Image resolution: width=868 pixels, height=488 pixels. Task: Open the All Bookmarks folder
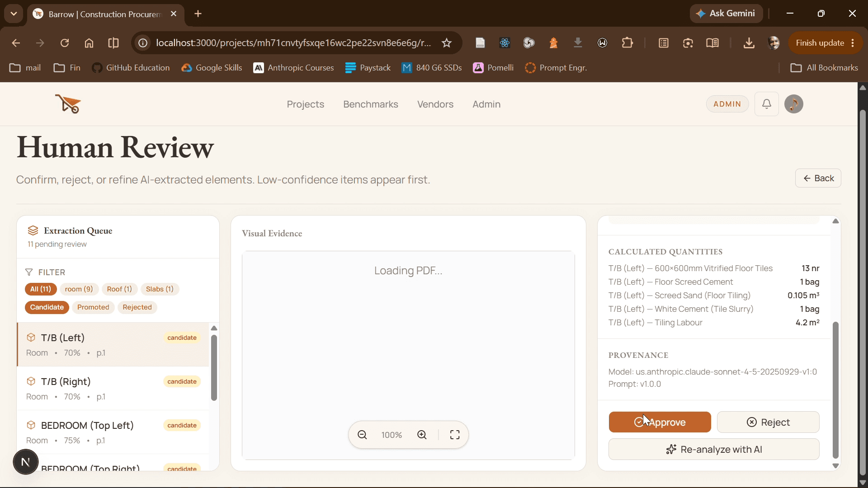824,68
